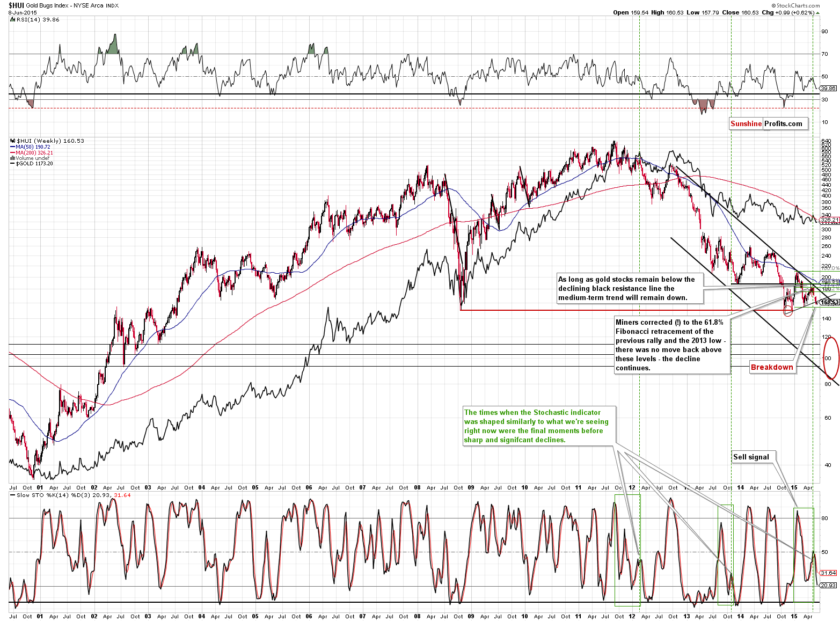
Task: Click the 326.21 red price tag on right axis
Action: click(830, 220)
